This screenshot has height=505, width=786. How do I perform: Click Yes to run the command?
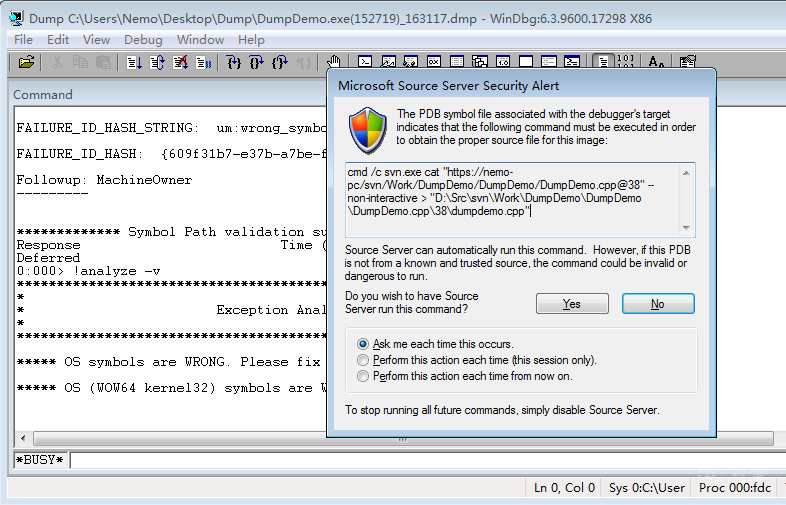click(x=572, y=304)
